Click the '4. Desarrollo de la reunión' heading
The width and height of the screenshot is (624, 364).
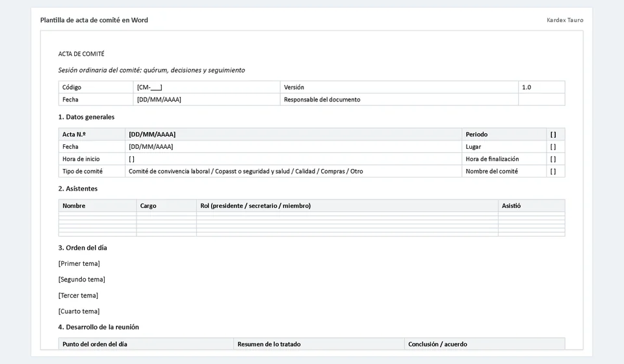[x=99, y=327]
